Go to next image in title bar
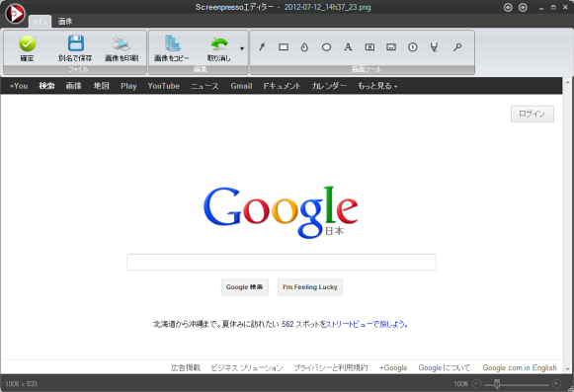The width and height of the screenshot is (574, 392). coord(523,7)
